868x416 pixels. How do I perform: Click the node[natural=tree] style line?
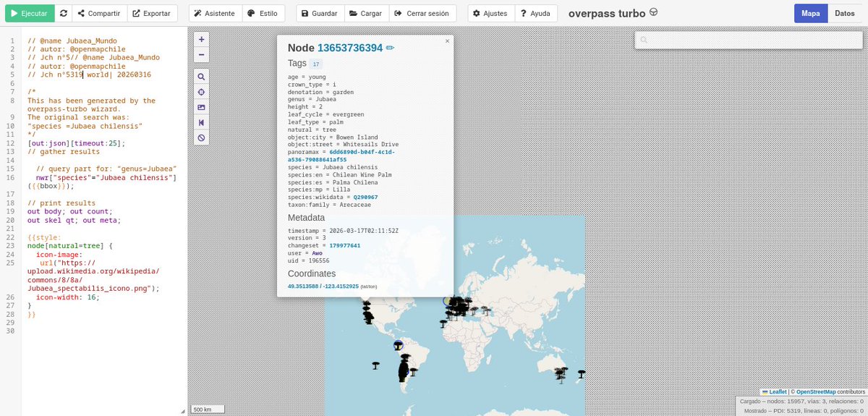tap(71, 246)
